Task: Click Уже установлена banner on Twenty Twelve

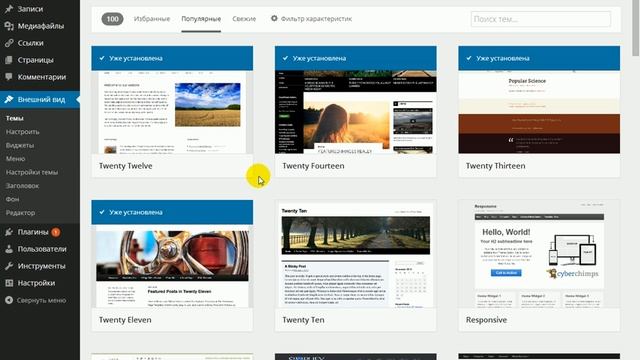Action: click(x=172, y=58)
